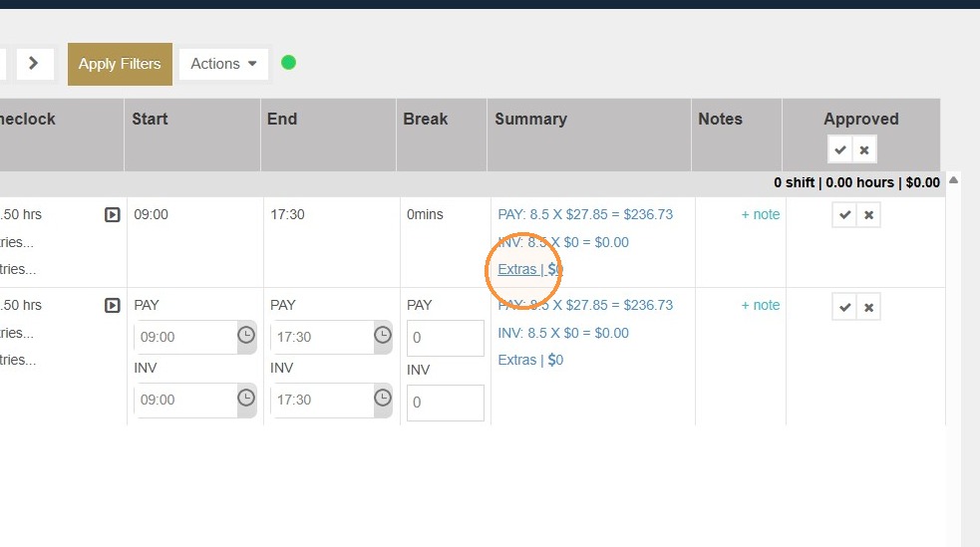980x547 pixels.
Task: Open clock picker for PAY start 09:00
Action: 246,336
